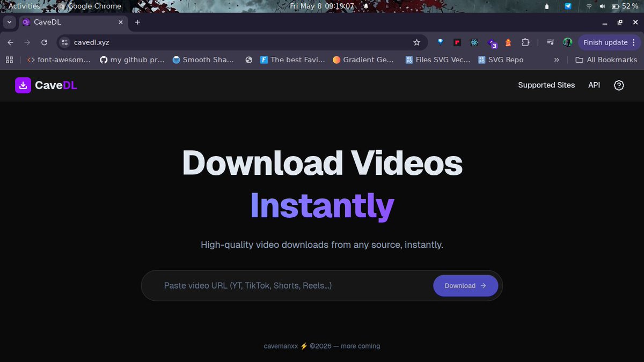644x362 pixels.
Task: Open the Telegram tray icon
Action: pos(568,6)
